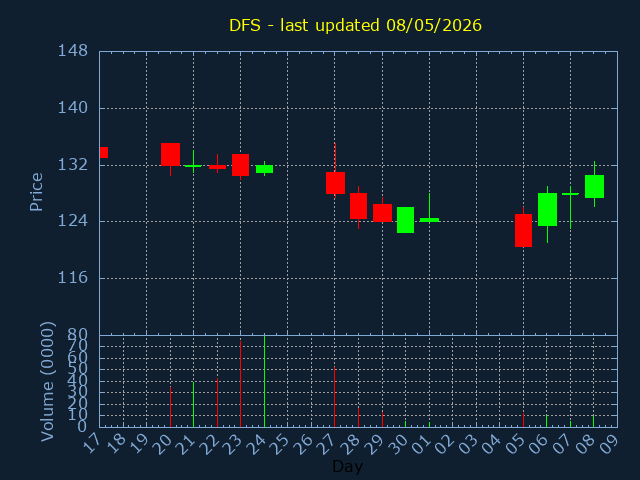Click day label 25 on the x-axis
This screenshot has height=480, width=640.
coord(282,444)
